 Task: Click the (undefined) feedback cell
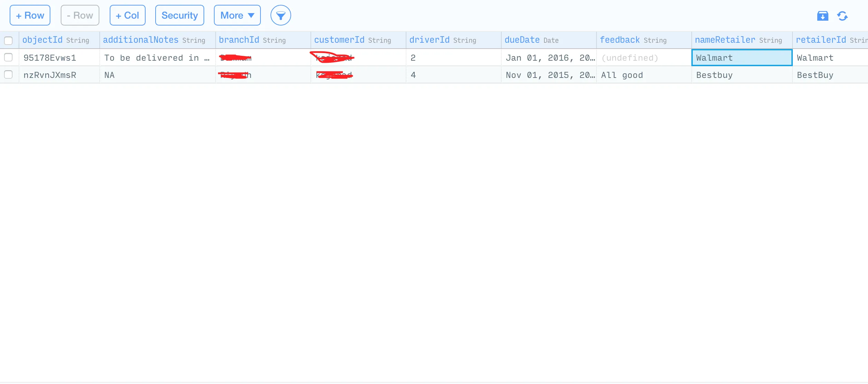[x=630, y=58]
